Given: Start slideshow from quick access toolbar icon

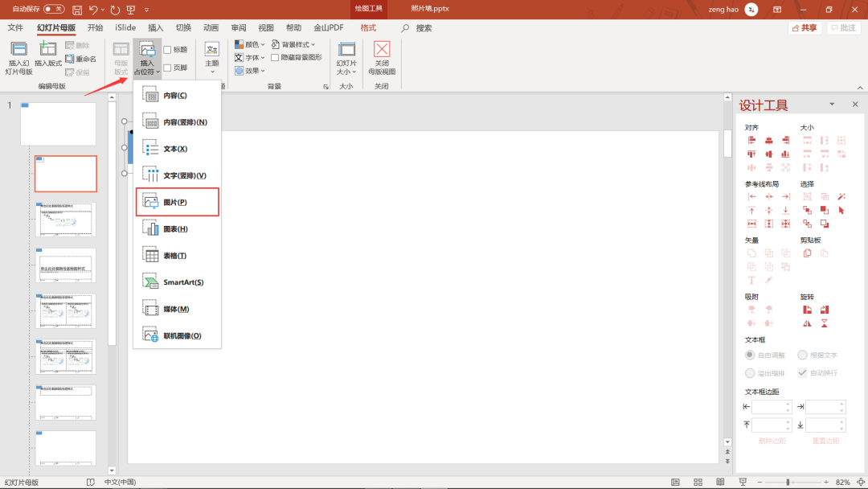Looking at the screenshot, I should pyautogui.click(x=131, y=10).
